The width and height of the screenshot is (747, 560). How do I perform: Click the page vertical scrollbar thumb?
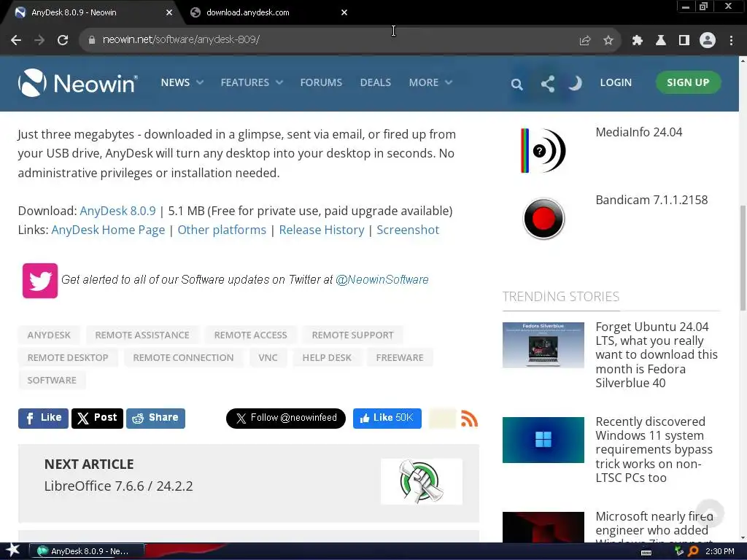pos(743,258)
